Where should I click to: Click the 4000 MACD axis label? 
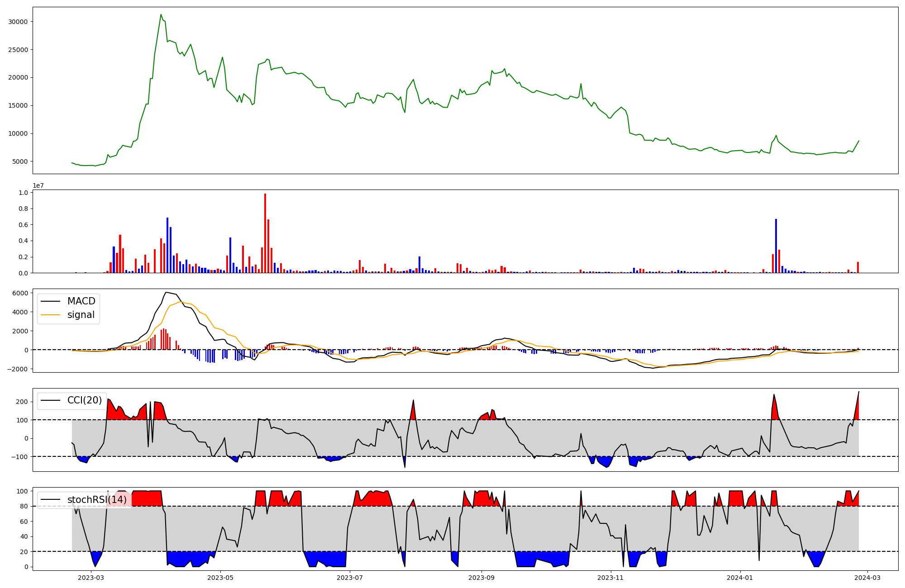point(20,312)
